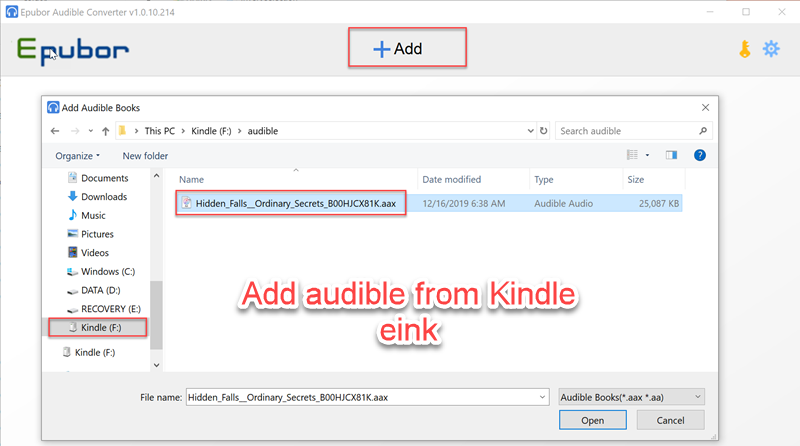The height and width of the screenshot is (446, 800).
Task: Click the navigation pane scroll-up arrow
Action: tap(157, 176)
